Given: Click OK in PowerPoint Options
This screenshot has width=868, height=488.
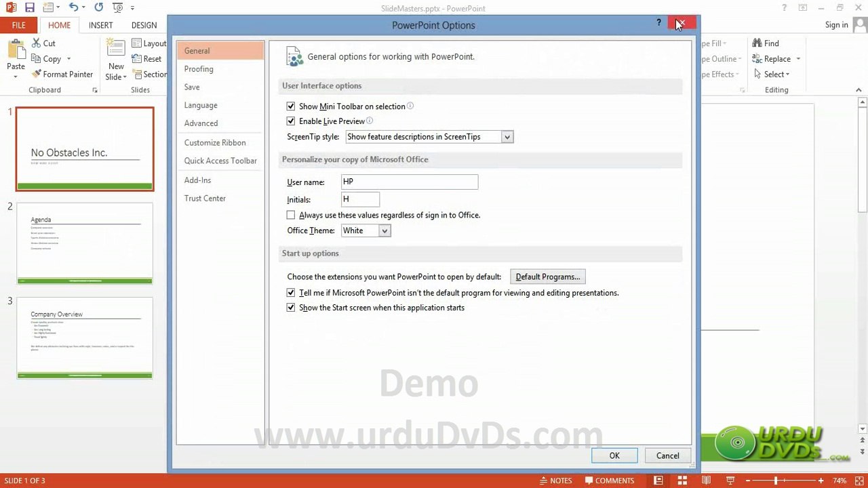Looking at the screenshot, I should 614,455.
